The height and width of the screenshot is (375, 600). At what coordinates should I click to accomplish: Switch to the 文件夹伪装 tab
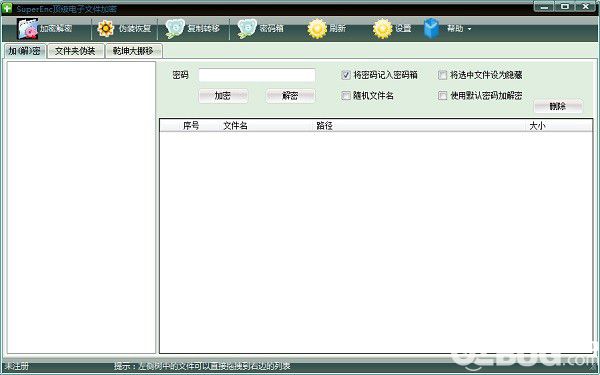[x=75, y=51]
